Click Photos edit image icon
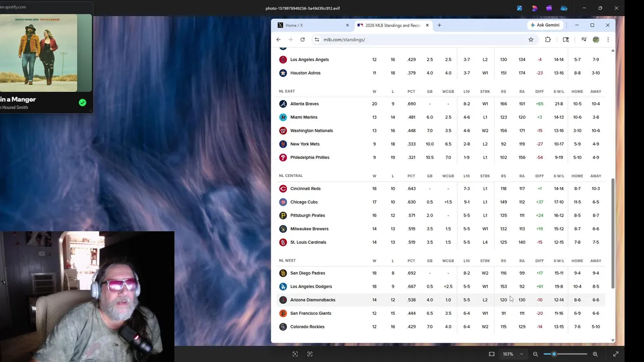This screenshot has width=644, height=362. [x=519, y=8]
